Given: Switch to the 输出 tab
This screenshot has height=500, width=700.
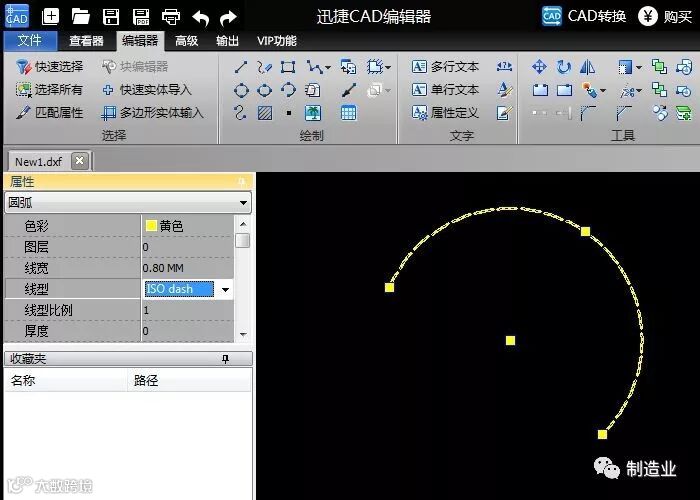Looking at the screenshot, I should pyautogui.click(x=227, y=41).
